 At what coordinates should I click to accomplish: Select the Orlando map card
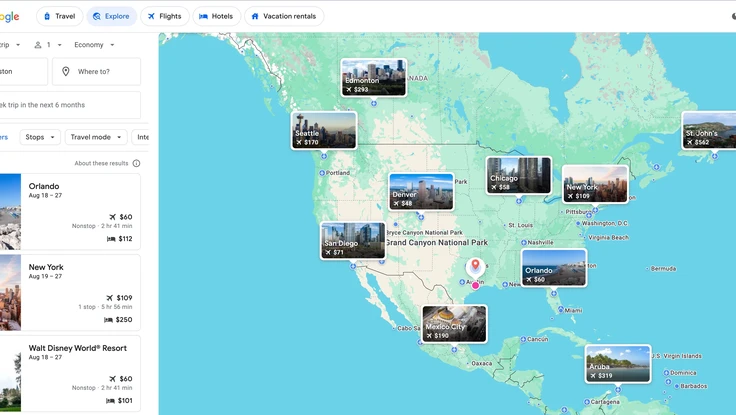coord(554,268)
